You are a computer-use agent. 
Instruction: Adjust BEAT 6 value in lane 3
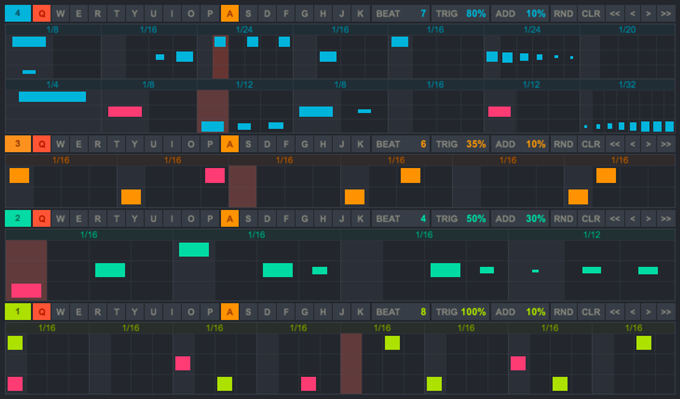coord(401,144)
